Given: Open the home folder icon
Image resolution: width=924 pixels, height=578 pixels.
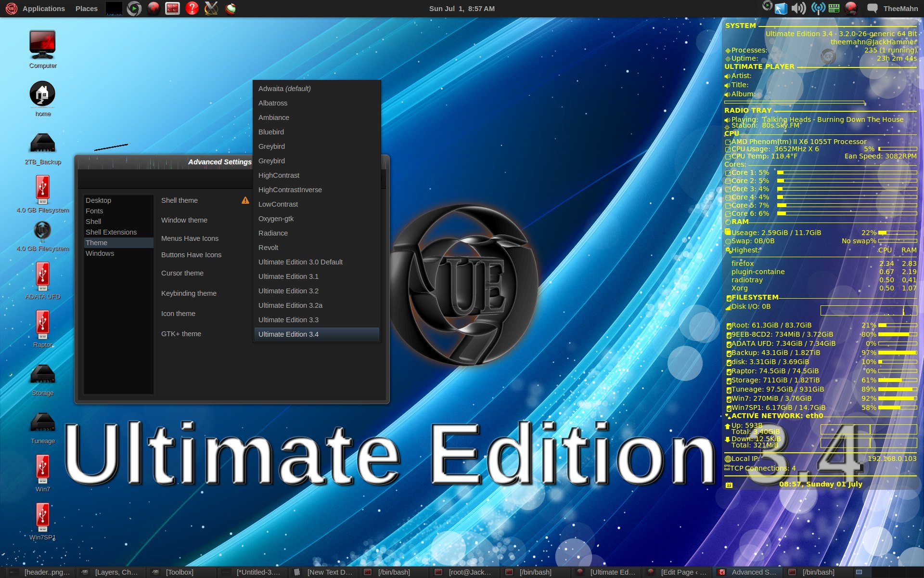Looking at the screenshot, I should click(42, 94).
